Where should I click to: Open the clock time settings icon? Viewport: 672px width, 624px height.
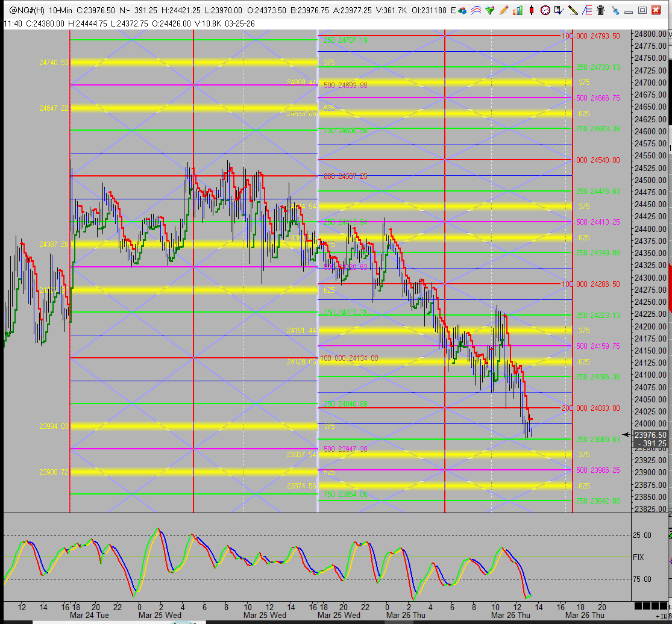click(x=545, y=10)
